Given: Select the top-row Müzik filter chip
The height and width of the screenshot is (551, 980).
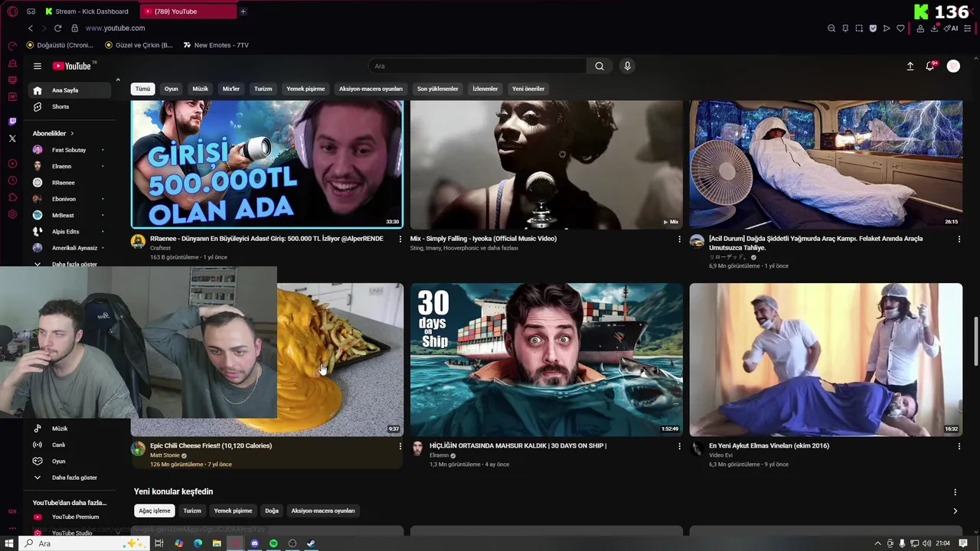Looking at the screenshot, I should (201, 89).
